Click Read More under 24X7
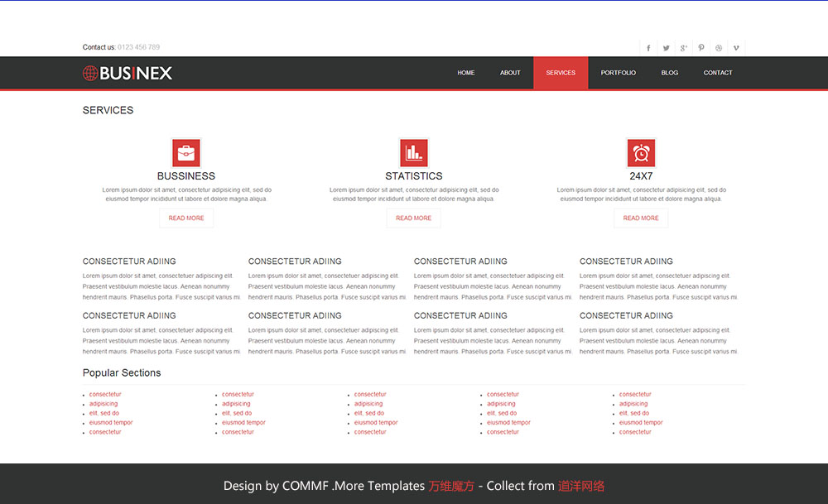828x504 pixels. coord(641,218)
